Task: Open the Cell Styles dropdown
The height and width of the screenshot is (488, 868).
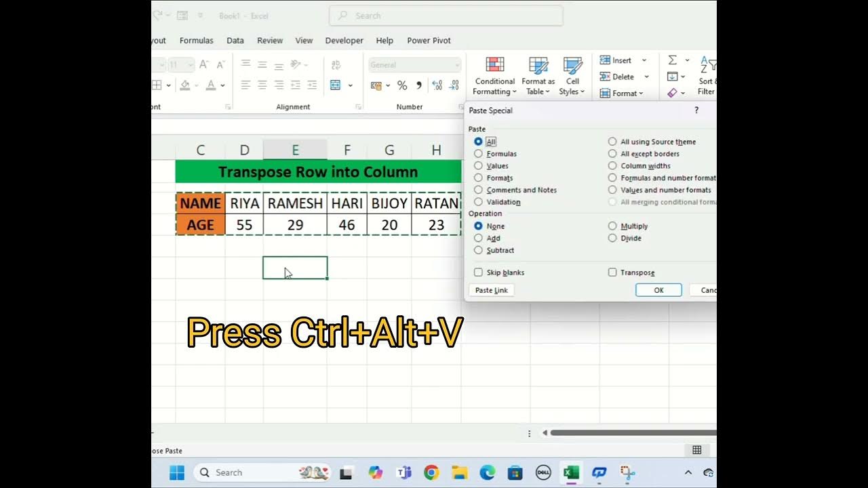Action: coord(573,76)
